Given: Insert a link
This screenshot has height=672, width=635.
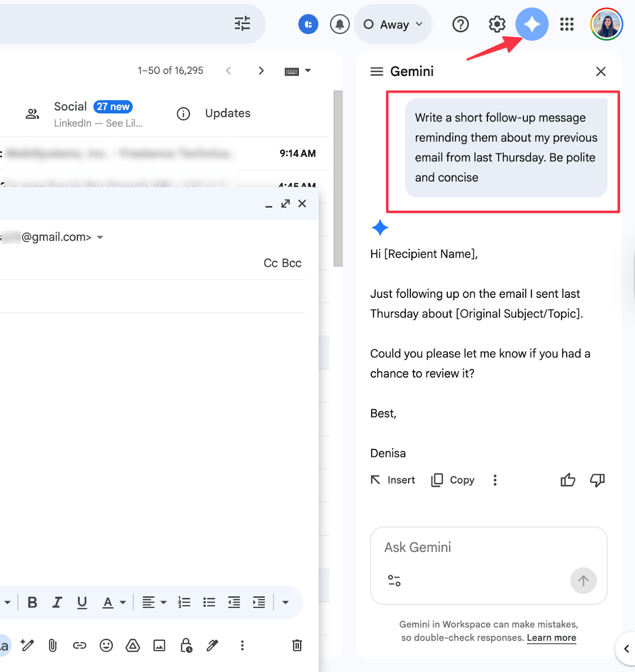Looking at the screenshot, I should (79, 645).
